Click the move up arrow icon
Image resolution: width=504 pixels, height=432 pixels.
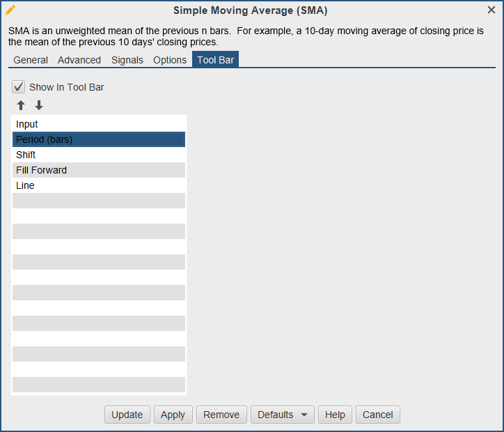pyautogui.click(x=21, y=105)
